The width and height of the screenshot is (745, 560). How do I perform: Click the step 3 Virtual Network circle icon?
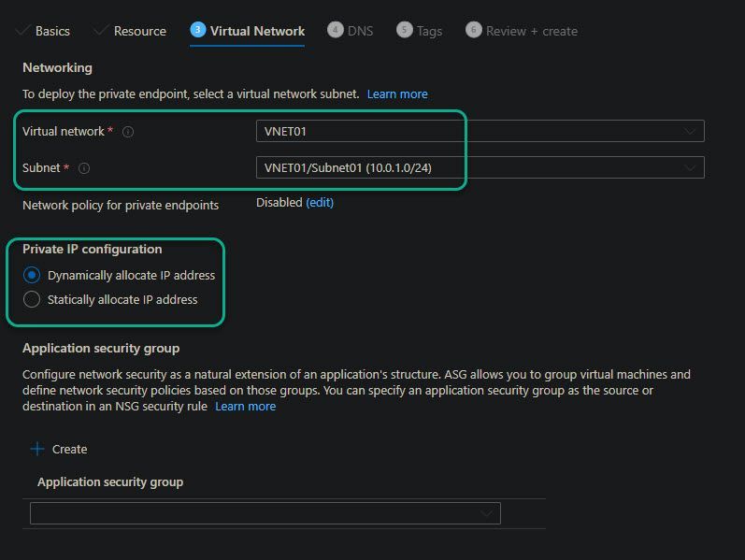coord(197,30)
